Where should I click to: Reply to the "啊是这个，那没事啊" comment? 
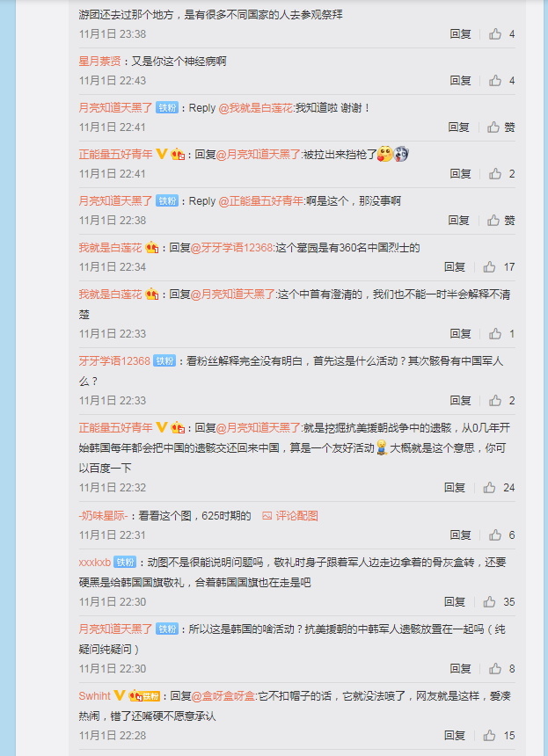click(459, 221)
